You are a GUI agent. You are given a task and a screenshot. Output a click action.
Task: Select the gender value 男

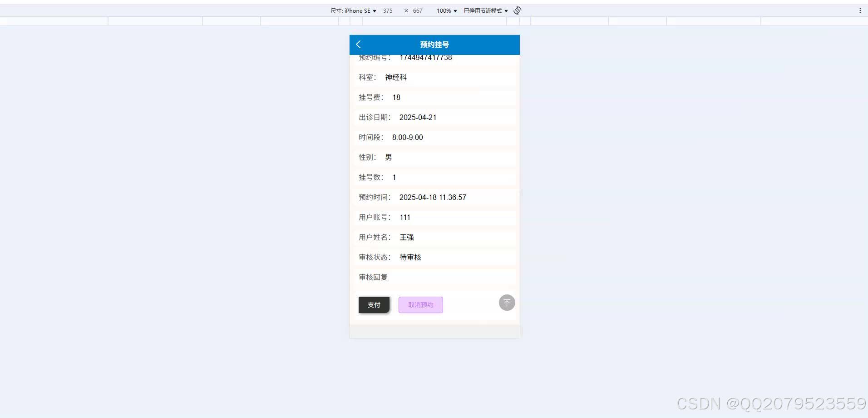[389, 157]
